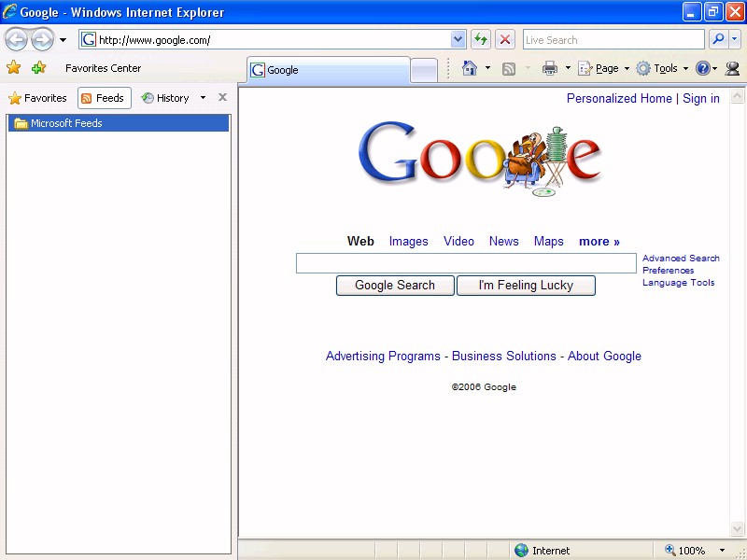Screen dimensions: 747x560
Task: Click the more » link
Action: point(599,242)
